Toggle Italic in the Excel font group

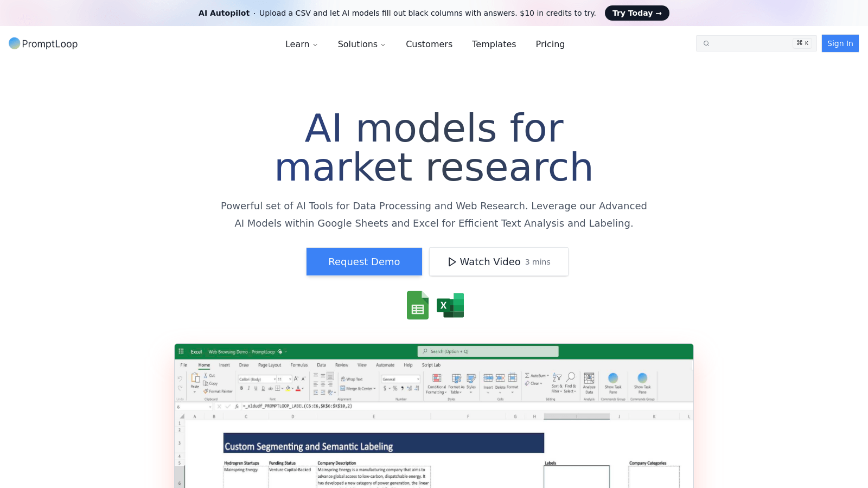(248, 388)
